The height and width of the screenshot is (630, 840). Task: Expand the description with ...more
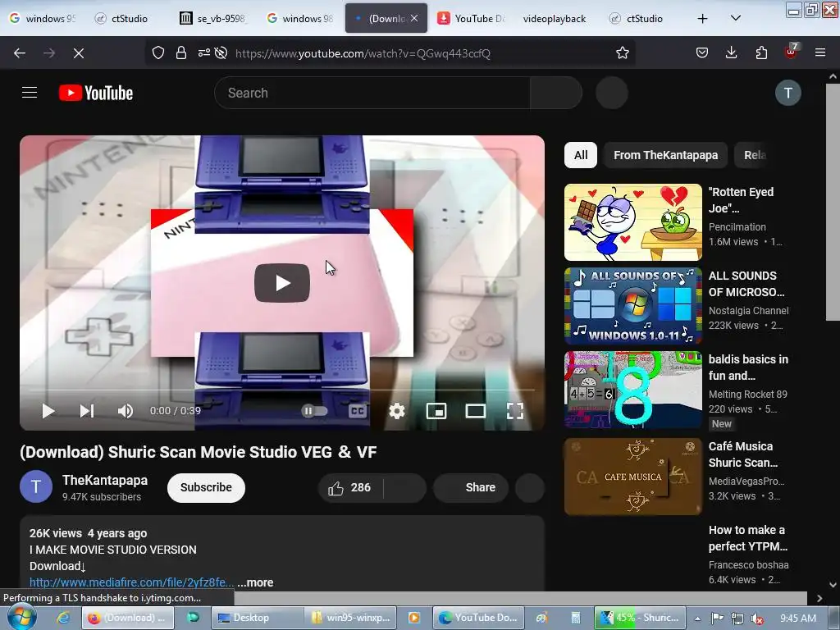tap(256, 582)
